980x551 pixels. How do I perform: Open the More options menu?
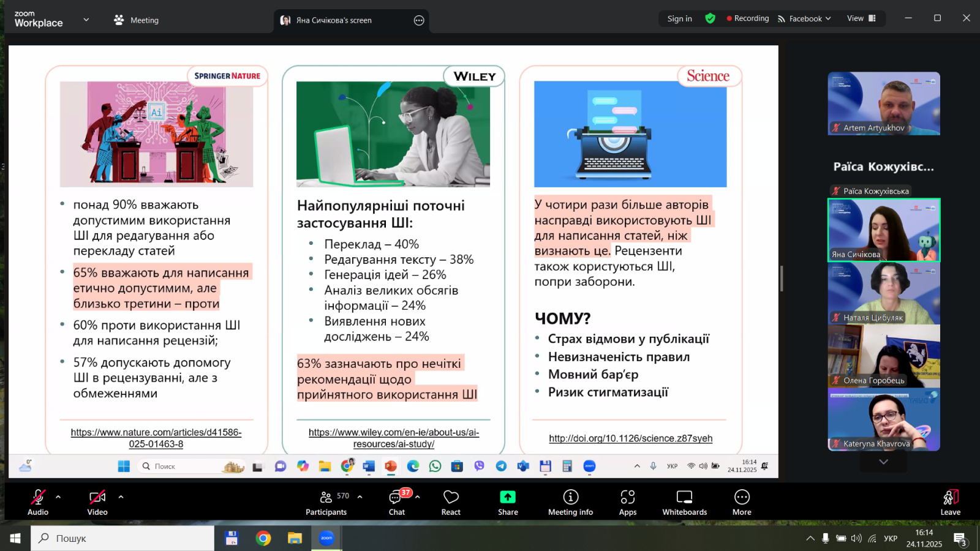point(742,501)
